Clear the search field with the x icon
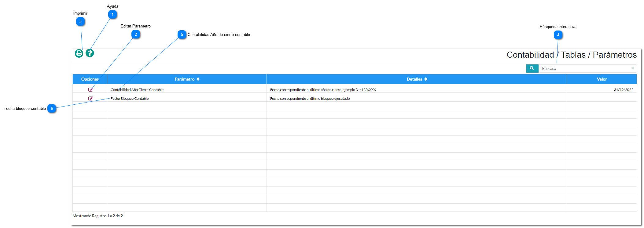 coord(633,68)
